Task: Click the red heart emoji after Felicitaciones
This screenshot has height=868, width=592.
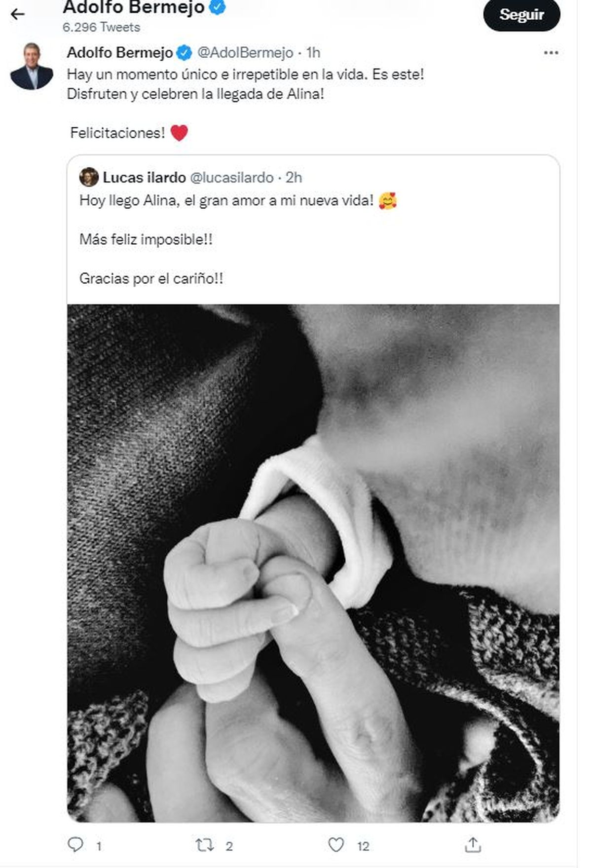Action: [x=179, y=133]
